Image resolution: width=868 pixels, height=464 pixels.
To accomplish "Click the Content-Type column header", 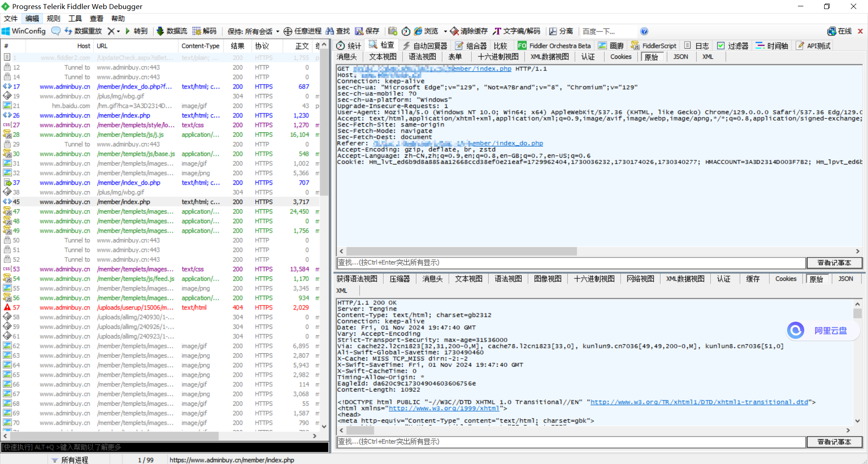I will click(x=201, y=46).
